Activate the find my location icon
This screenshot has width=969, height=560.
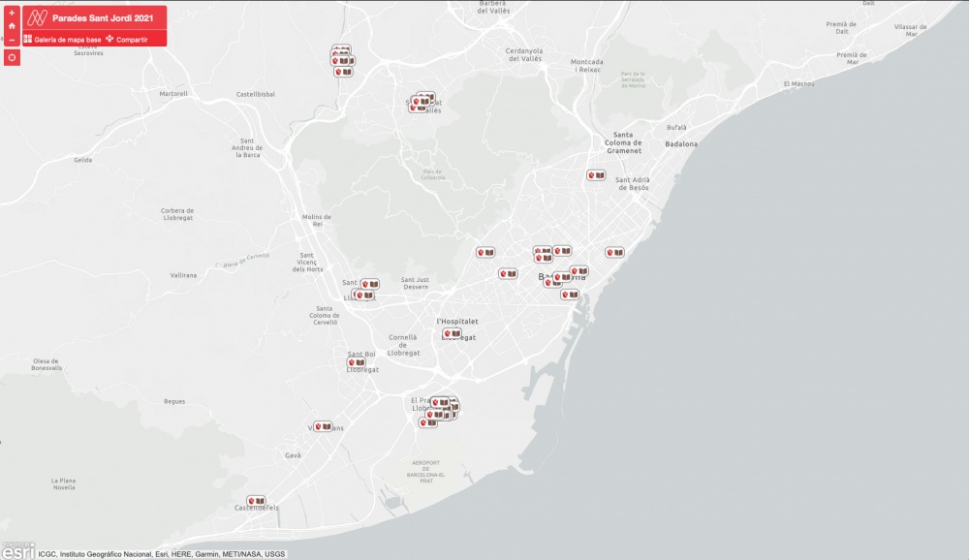click(11, 58)
